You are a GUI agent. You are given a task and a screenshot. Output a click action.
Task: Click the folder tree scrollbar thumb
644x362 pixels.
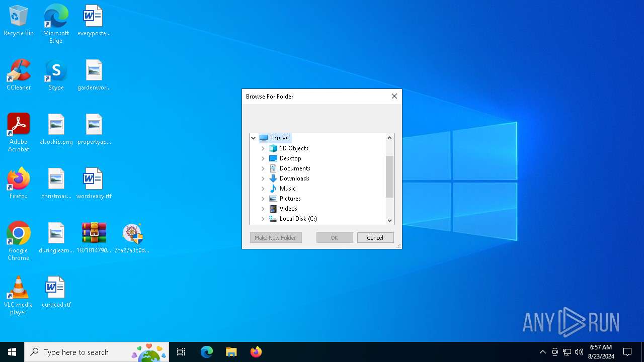click(389, 176)
